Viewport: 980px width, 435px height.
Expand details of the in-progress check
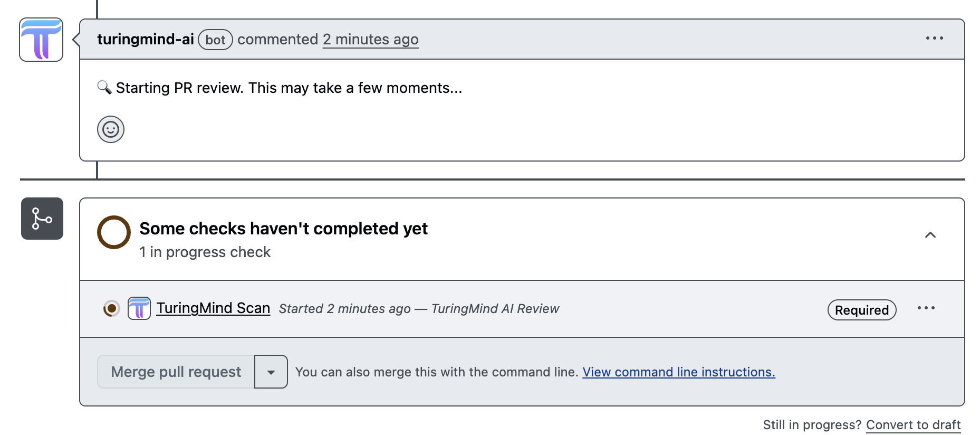click(x=205, y=252)
